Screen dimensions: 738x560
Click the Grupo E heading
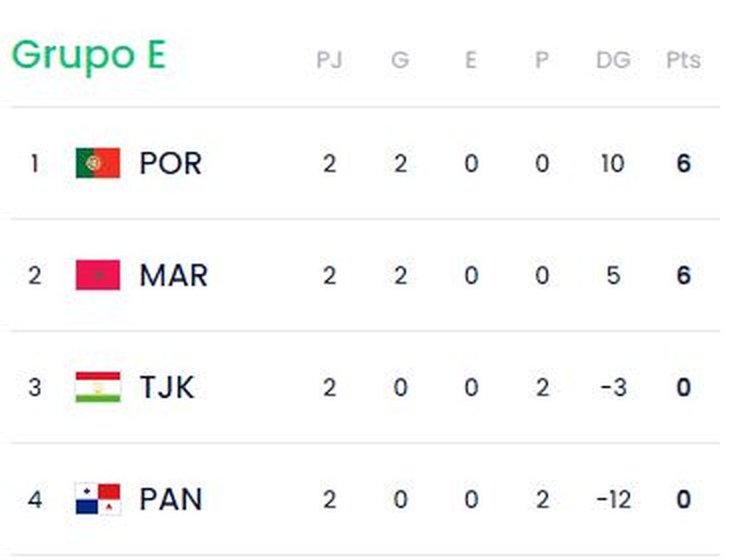point(88,55)
